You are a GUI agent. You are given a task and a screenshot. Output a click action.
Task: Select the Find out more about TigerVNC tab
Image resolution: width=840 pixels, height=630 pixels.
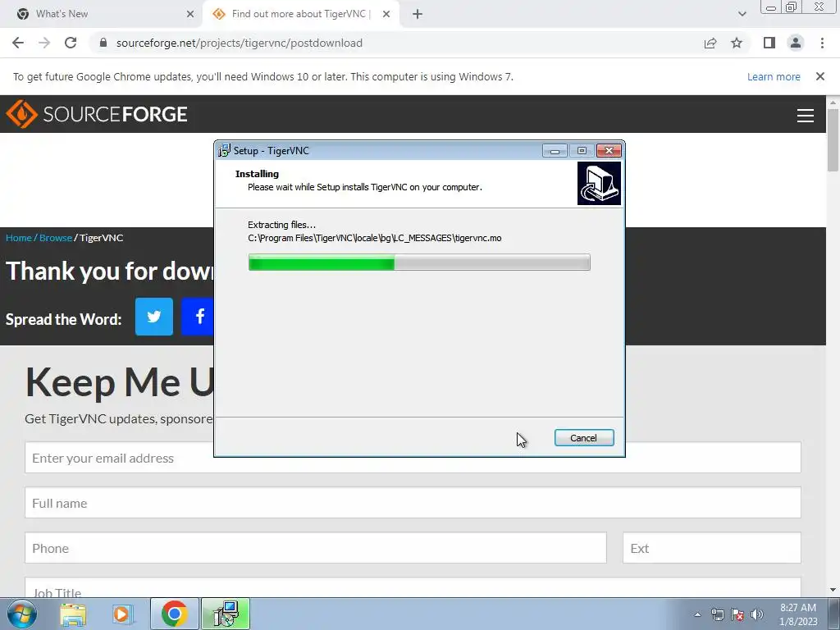300,14
